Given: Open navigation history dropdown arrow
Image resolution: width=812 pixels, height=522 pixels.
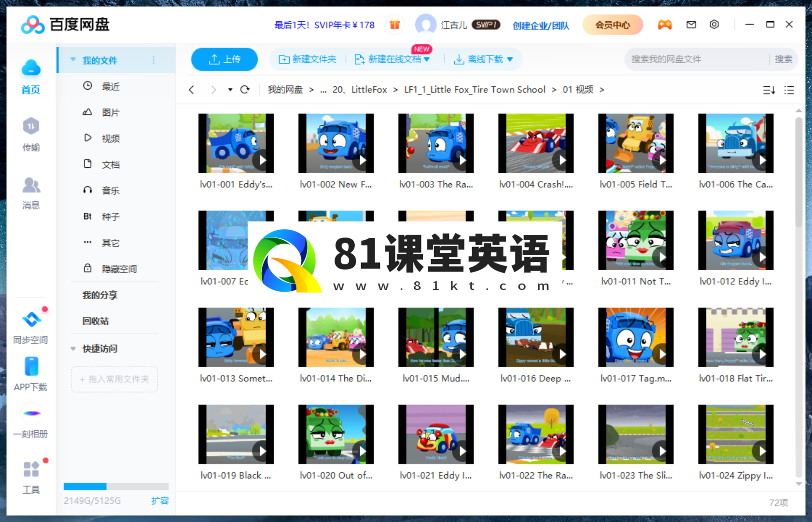Looking at the screenshot, I should click(230, 90).
